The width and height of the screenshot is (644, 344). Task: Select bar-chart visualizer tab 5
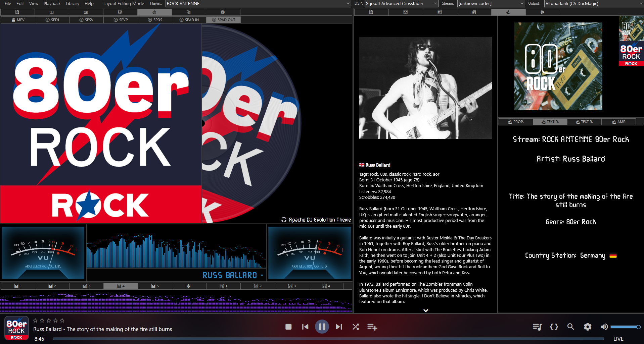[x=155, y=286]
